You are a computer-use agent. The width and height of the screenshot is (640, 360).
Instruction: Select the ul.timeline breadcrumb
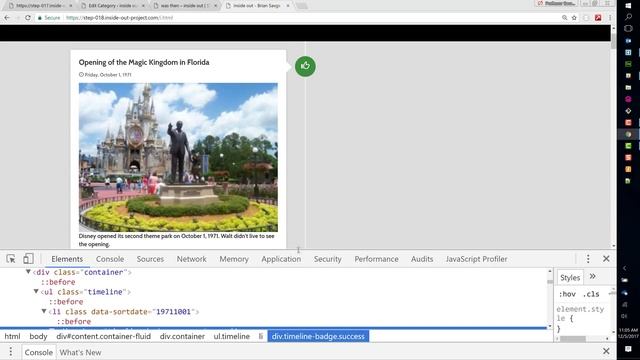231,336
